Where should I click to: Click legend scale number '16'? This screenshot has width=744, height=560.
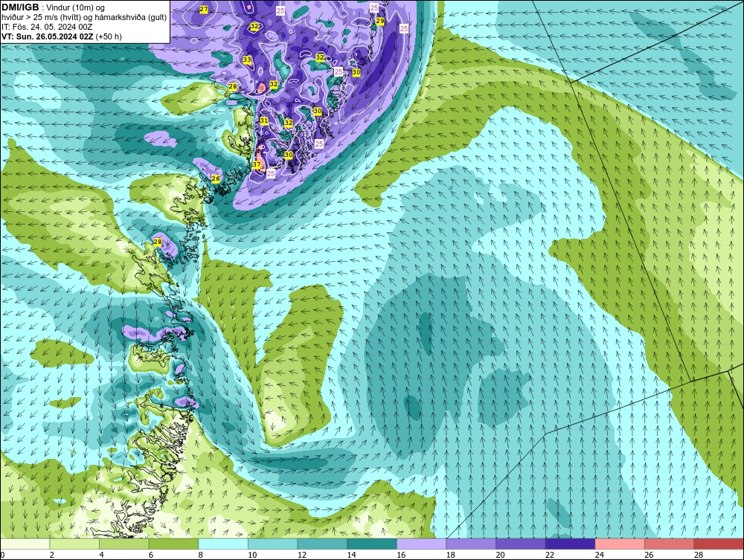click(x=401, y=555)
